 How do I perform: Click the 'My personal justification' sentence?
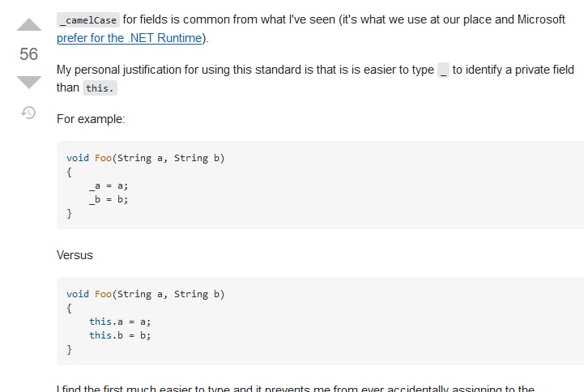pyautogui.click(x=315, y=79)
